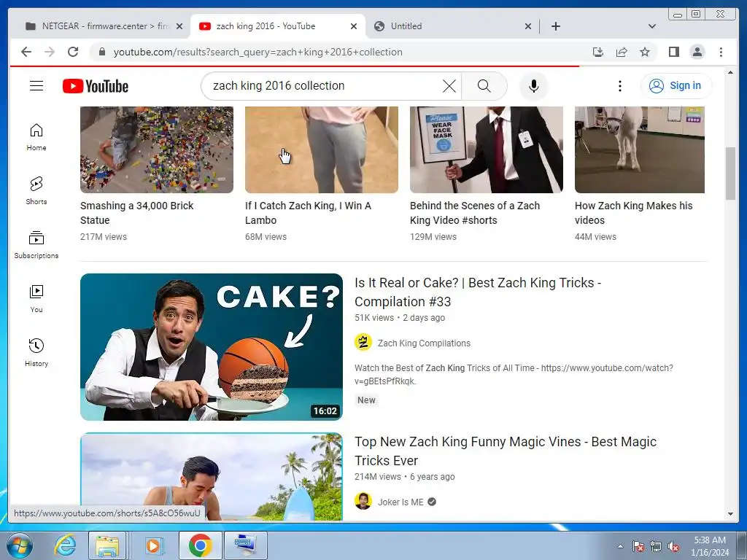Image resolution: width=747 pixels, height=560 pixels.
Task: Open the If I Catch Zach King short thumbnail
Action: click(322, 149)
